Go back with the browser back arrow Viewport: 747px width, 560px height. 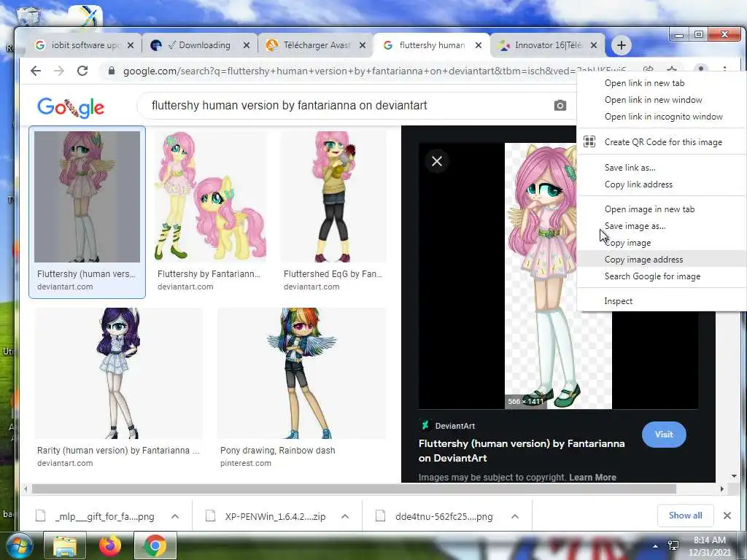pyautogui.click(x=36, y=71)
